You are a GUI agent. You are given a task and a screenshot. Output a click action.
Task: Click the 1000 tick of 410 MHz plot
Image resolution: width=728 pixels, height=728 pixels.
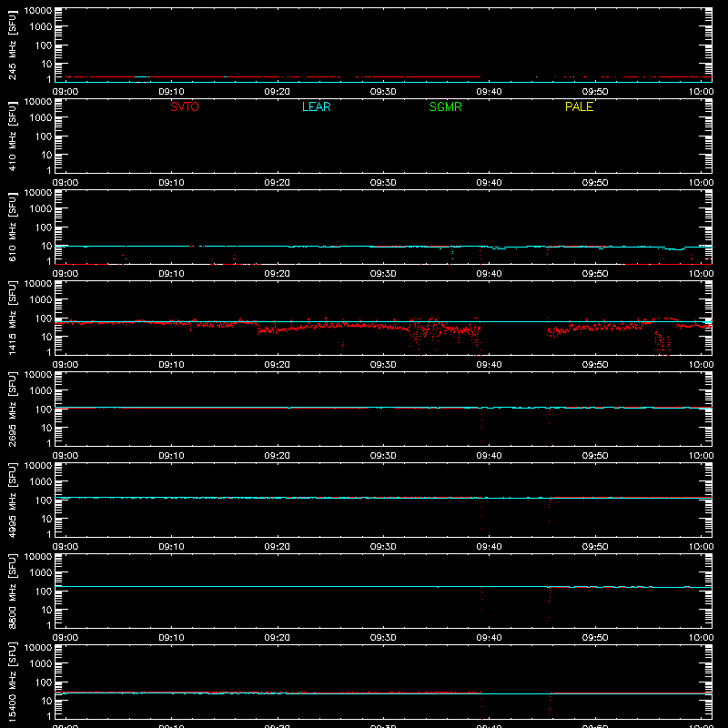[x=40, y=118]
